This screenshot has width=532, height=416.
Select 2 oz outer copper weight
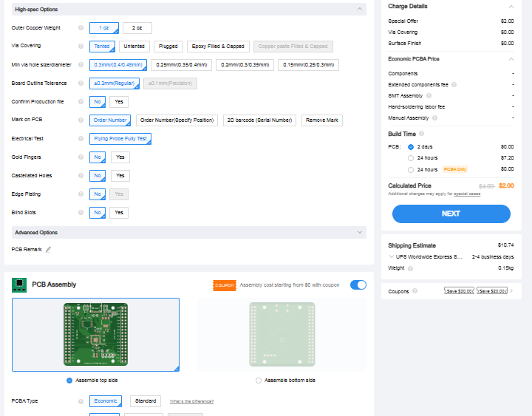pos(137,27)
